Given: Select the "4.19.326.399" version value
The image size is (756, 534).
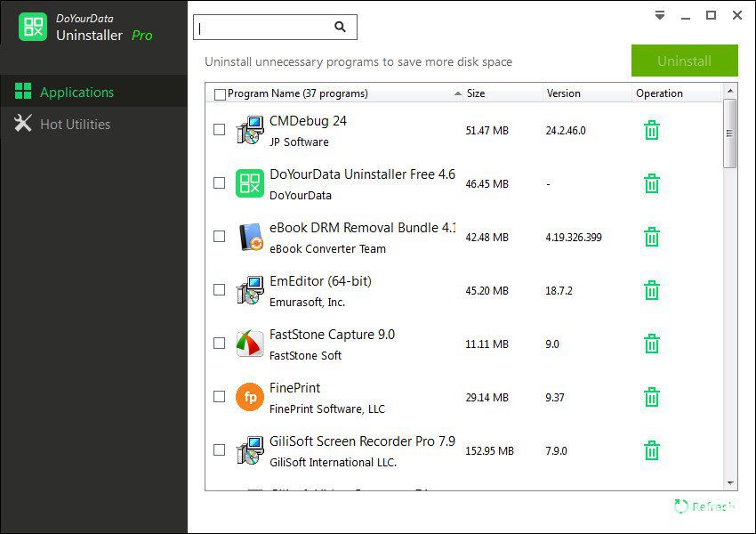Looking at the screenshot, I should point(574,238).
